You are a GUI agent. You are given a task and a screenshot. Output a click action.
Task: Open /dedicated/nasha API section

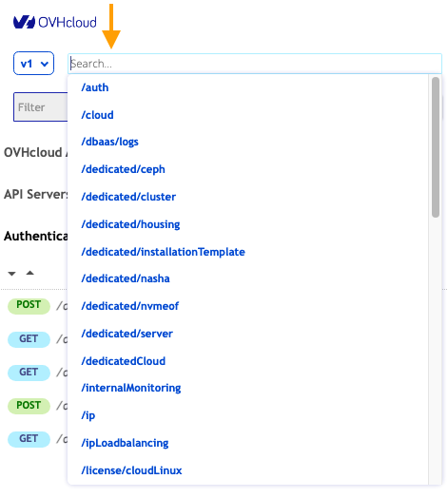pos(126,278)
